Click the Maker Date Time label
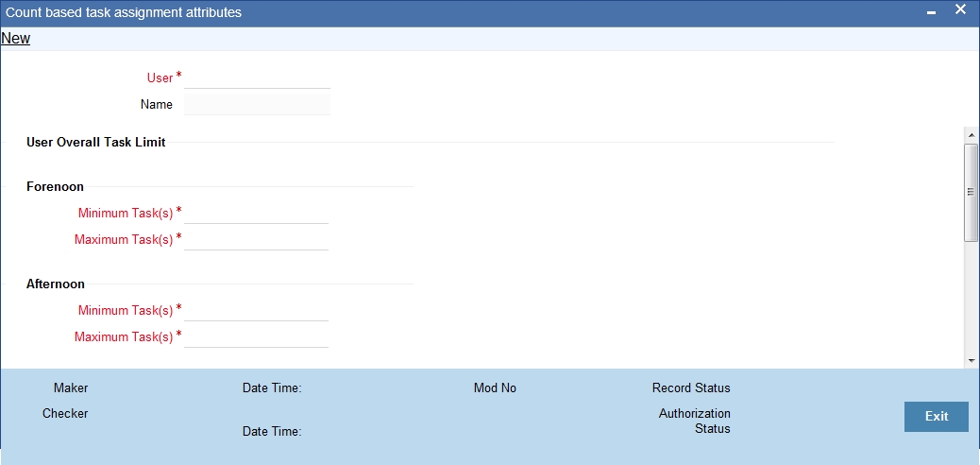The height and width of the screenshot is (465, 980). click(x=272, y=388)
